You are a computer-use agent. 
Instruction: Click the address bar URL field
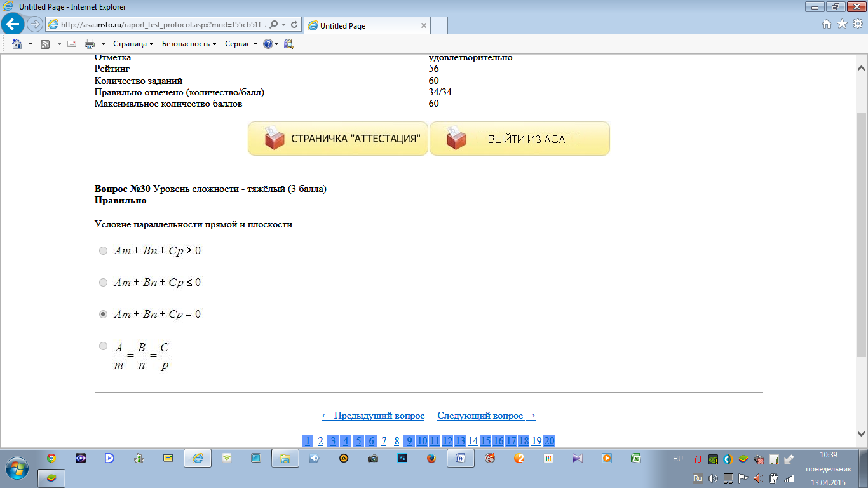163,25
